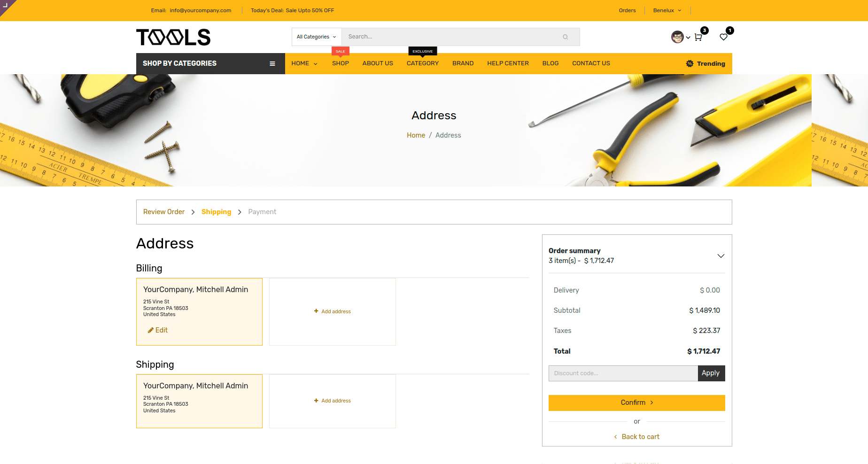Open the HELP CENTER menu item
Viewport: 868px width, 464px height.
[x=508, y=63]
